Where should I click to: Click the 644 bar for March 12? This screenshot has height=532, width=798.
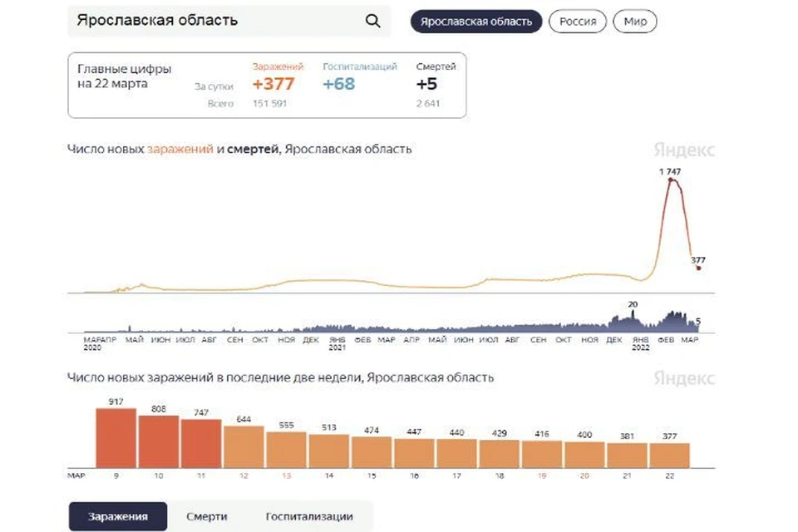pyautogui.click(x=244, y=447)
